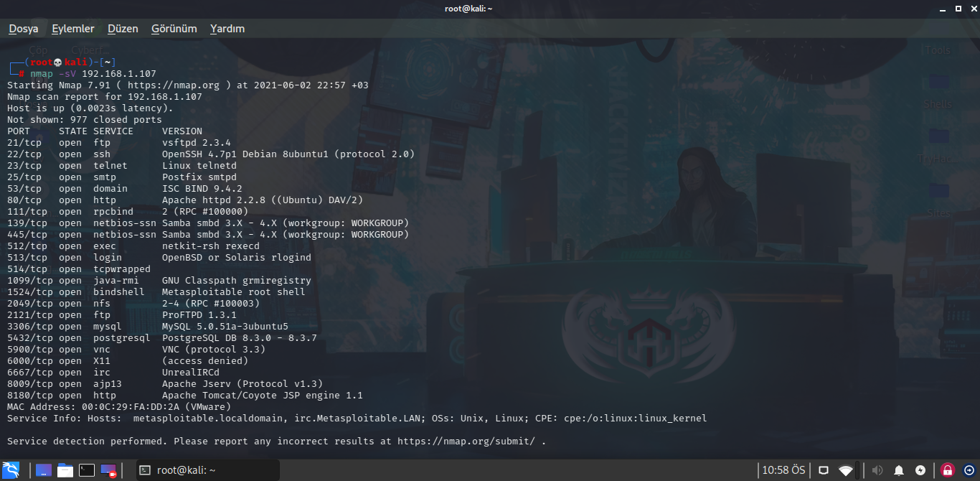
Task: Open the Düzen menu
Action: point(123,29)
